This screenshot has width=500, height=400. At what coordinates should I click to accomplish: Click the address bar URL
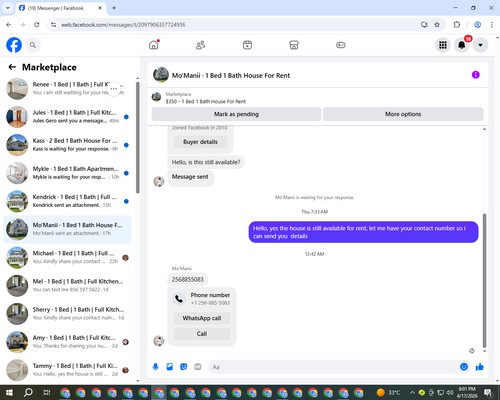click(x=123, y=25)
